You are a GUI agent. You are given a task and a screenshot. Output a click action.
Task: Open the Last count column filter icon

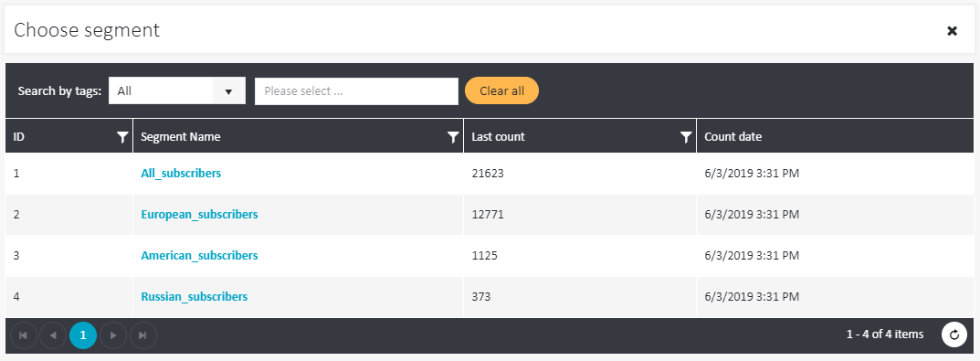(x=686, y=137)
